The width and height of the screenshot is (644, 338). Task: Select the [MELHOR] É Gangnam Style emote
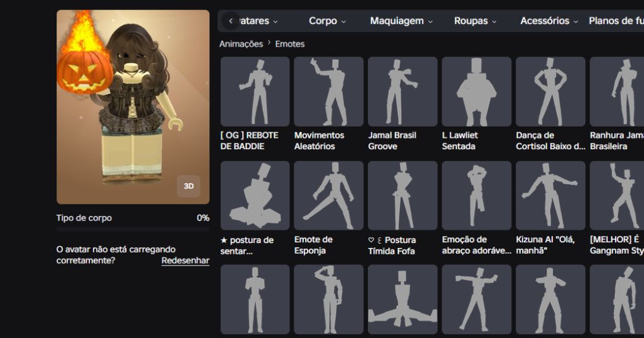click(x=617, y=195)
